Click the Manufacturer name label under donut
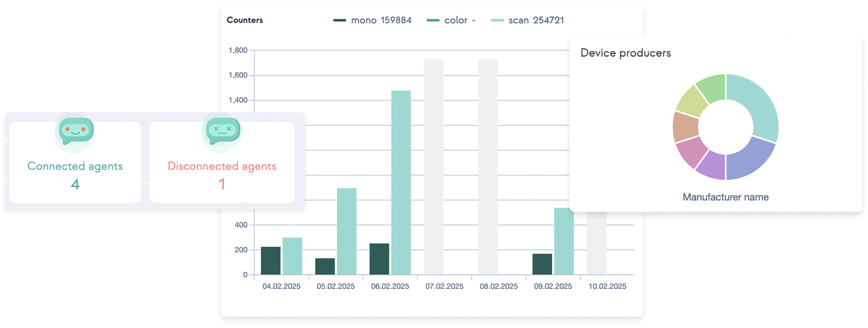Viewport: 868px width, 328px height. click(725, 197)
